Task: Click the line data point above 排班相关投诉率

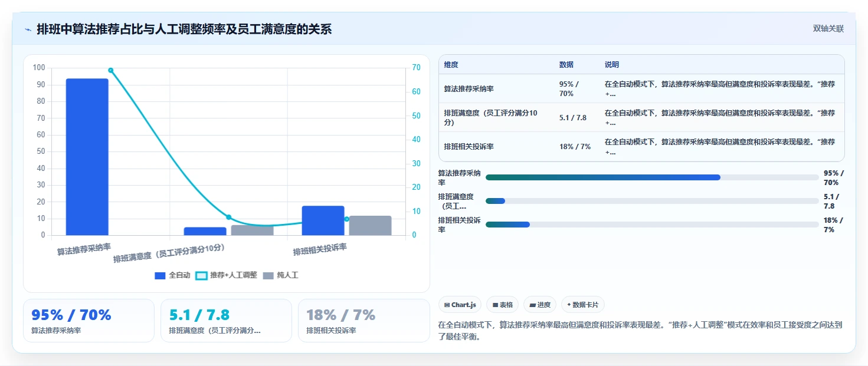Action: coord(346,219)
